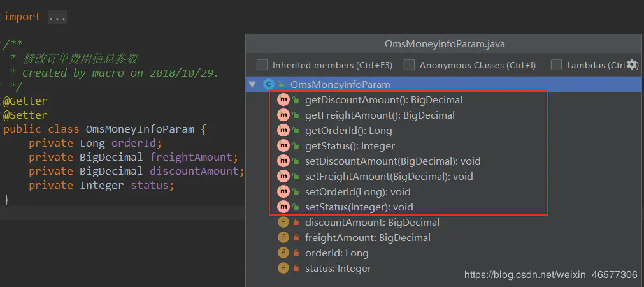This screenshot has width=644, height=287.
Task: Expand the folded import ... block
Action: [57, 17]
